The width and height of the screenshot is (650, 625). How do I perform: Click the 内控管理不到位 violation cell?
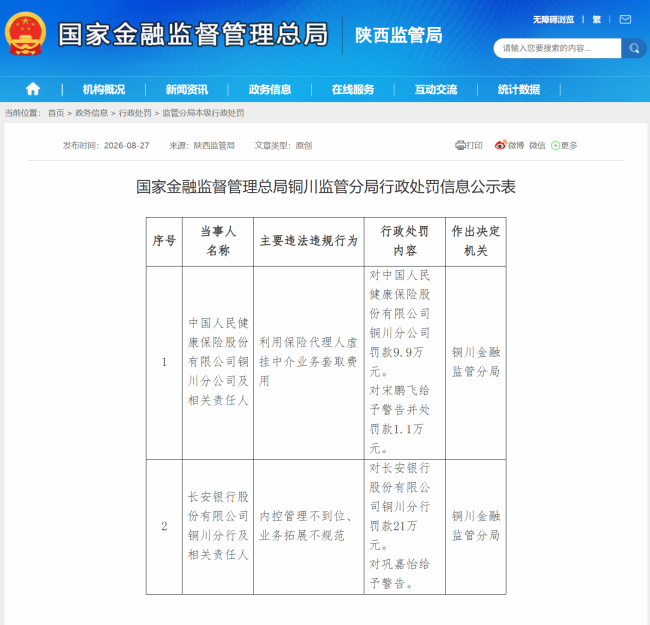click(309, 526)
